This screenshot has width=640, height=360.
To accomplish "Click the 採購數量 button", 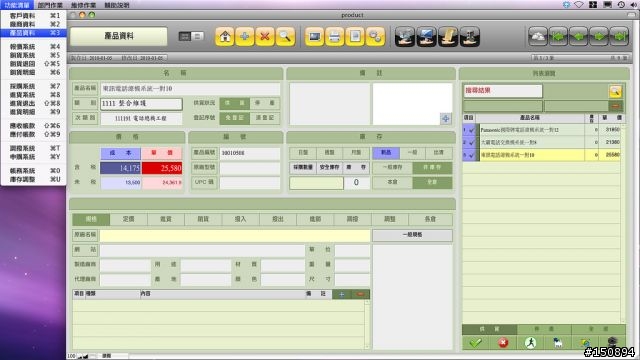I will pyautogui.click(x=303, y=167).
